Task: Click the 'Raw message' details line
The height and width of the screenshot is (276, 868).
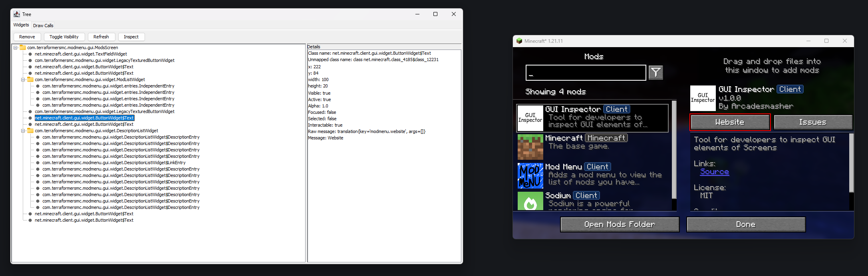Action: point(367,131)
